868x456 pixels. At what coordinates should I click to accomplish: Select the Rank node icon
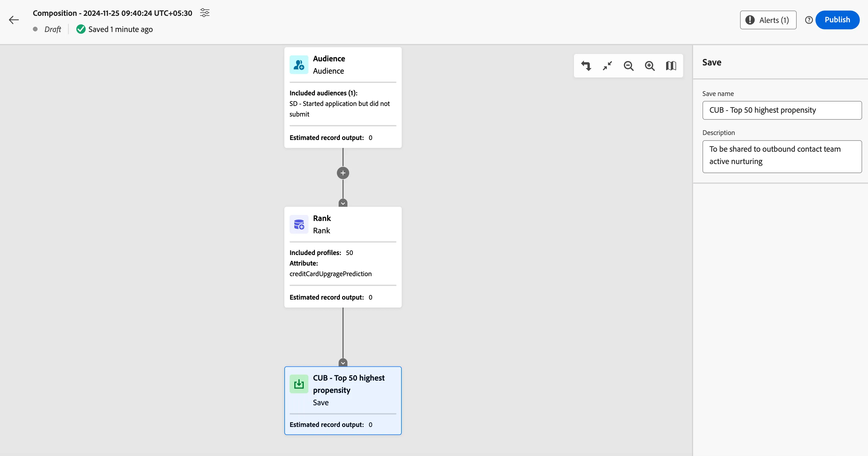[x=299, y=224]
